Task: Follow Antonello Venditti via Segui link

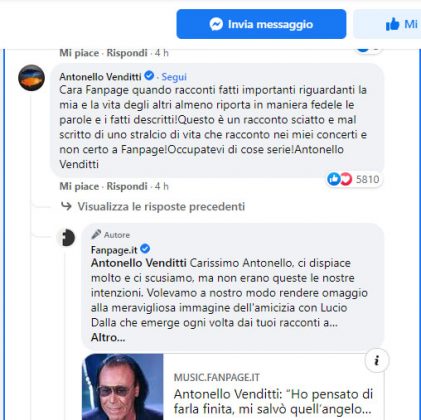Action: click(x=174, y=77)
